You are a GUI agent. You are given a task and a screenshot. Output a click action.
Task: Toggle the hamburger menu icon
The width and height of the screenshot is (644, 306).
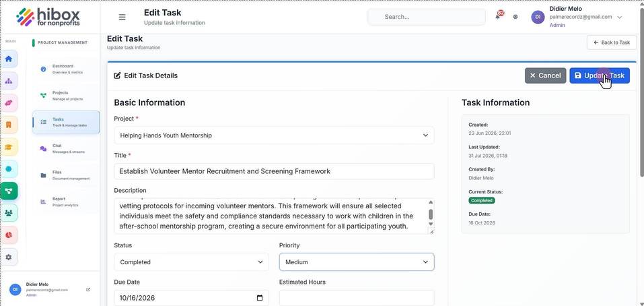point(122,17)
